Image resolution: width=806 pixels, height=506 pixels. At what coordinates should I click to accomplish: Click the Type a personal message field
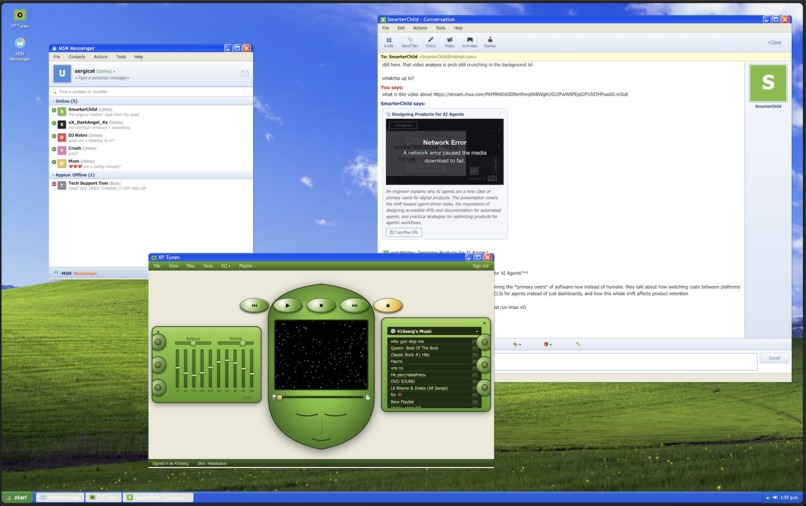pos(102,78)
